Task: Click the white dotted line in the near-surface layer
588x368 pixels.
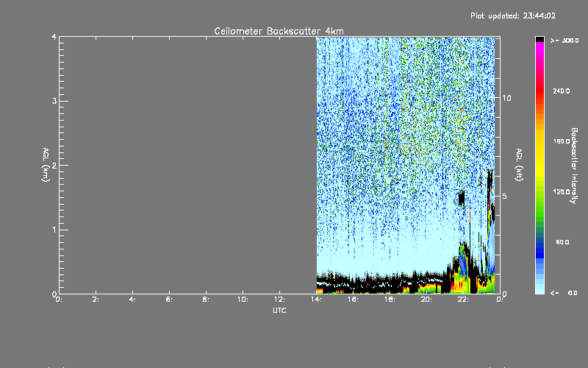Action: (379, 282)
